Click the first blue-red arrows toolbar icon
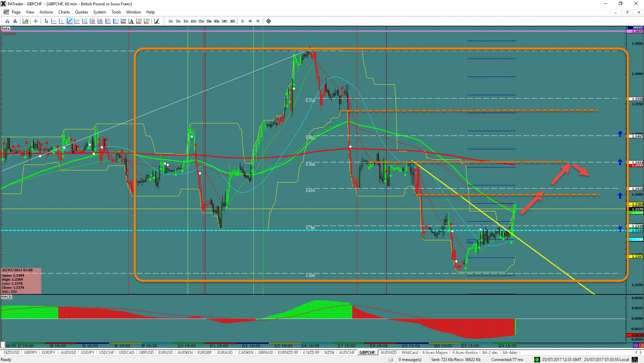This screenshot has height=363, width=644. [x=7, y=21]
